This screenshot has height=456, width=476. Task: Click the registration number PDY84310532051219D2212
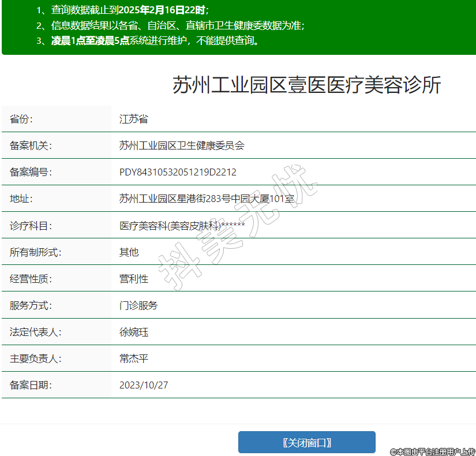178,172
